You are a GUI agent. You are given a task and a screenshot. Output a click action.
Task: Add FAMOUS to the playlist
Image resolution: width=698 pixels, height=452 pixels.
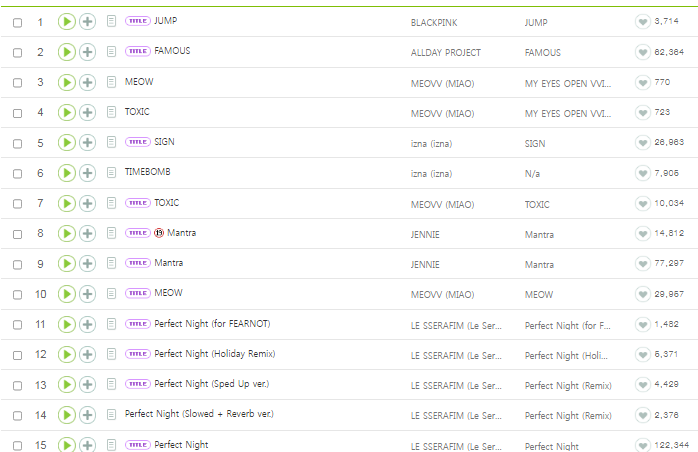[87, 52]
